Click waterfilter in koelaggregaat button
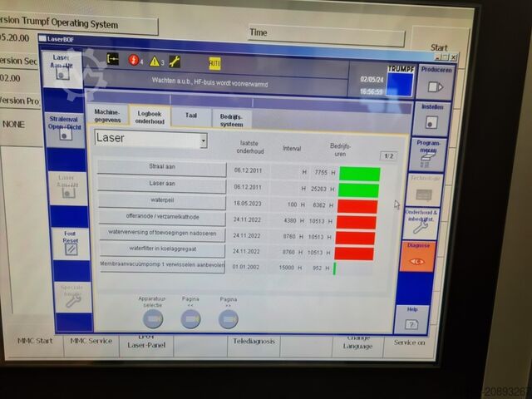The height and width of the screenshot is (399, 532). point(162,250)
